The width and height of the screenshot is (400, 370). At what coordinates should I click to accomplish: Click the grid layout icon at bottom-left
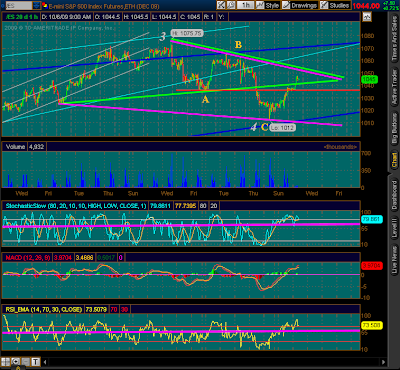(5, 362)
